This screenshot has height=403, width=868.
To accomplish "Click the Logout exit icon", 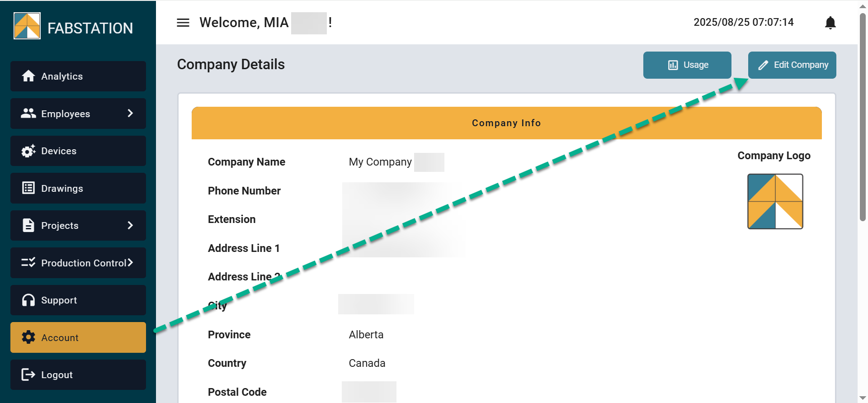I will coord(28,375).
